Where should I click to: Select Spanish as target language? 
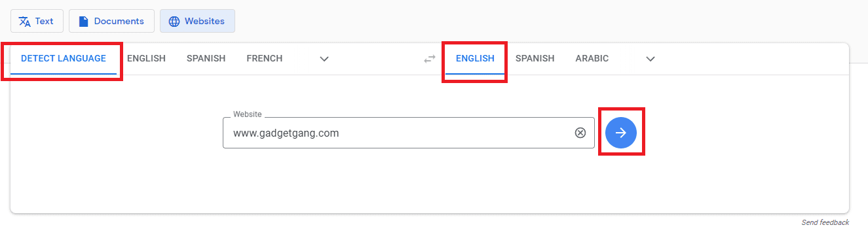[x=535, y=58]
